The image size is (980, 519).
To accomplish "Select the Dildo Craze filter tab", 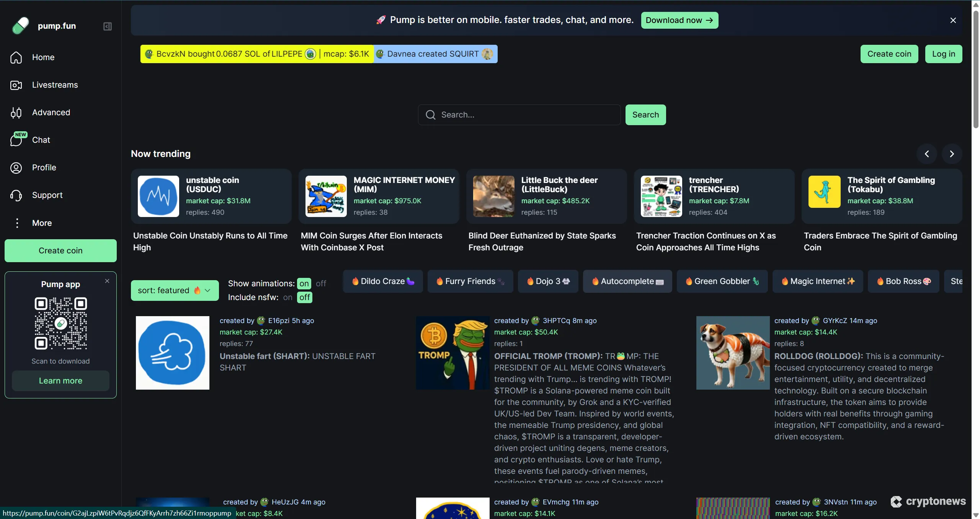I will pyautogui.click(x=383, y=281).
